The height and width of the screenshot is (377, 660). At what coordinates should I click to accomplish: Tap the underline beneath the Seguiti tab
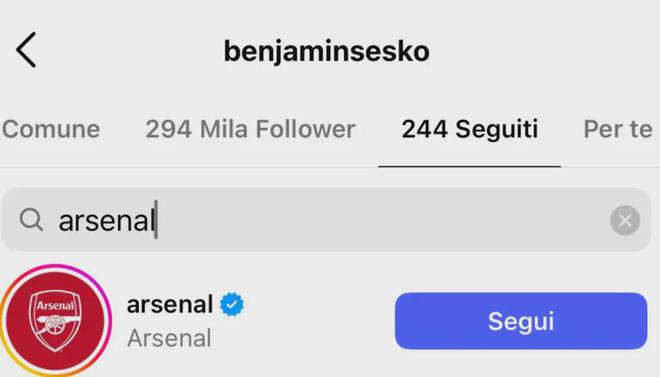point(470,167)
